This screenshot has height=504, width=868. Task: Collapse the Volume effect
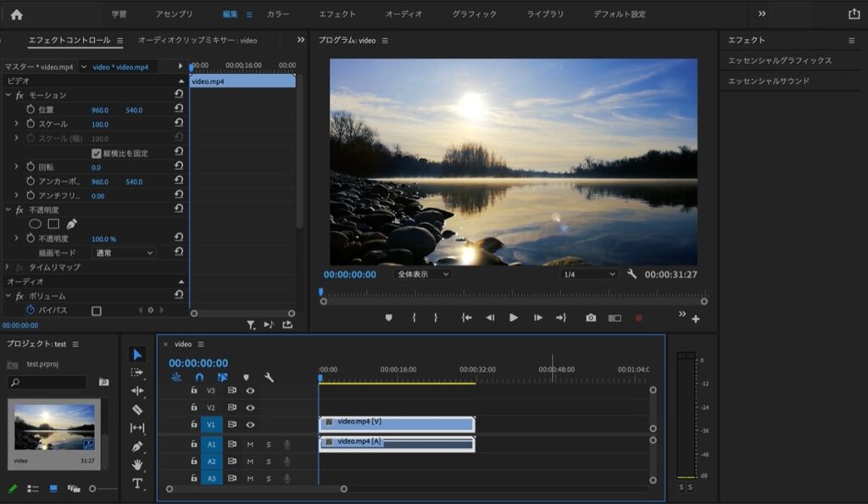point(8,296)
